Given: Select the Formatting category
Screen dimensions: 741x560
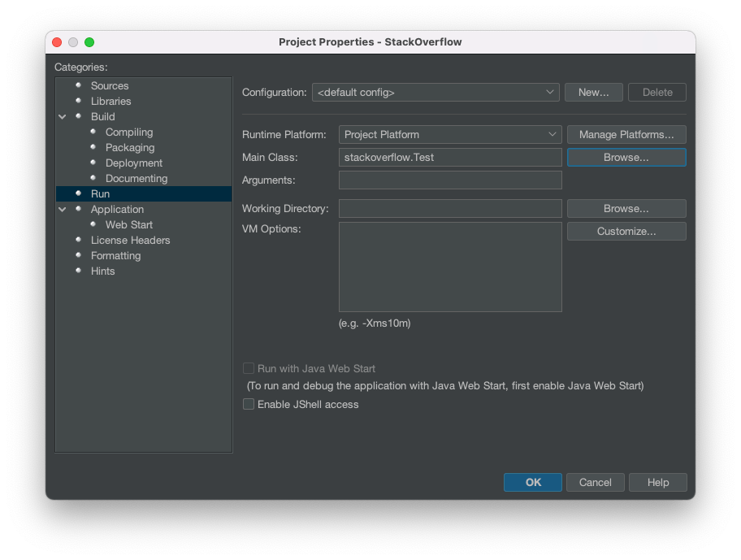Looking at the screenshot, I should coord(115,256).
